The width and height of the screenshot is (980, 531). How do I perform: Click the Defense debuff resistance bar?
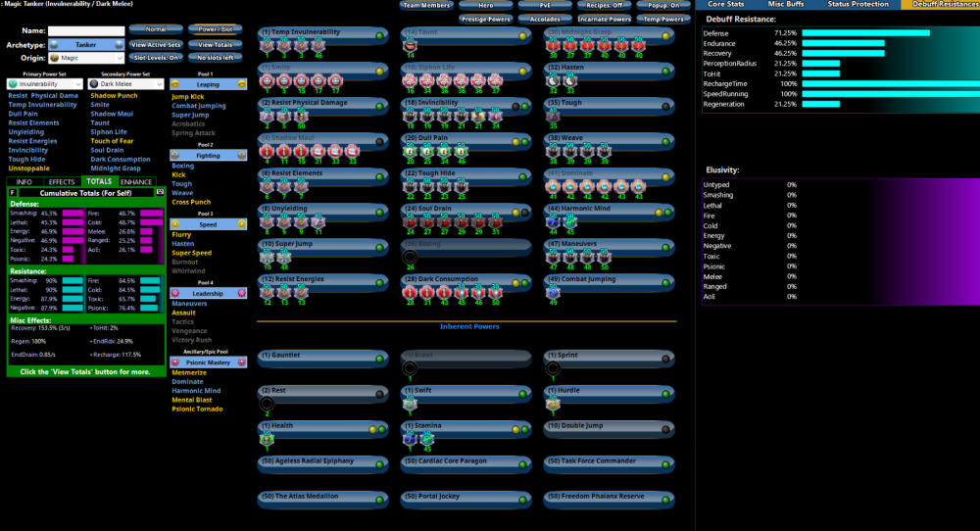click(864, 33)
